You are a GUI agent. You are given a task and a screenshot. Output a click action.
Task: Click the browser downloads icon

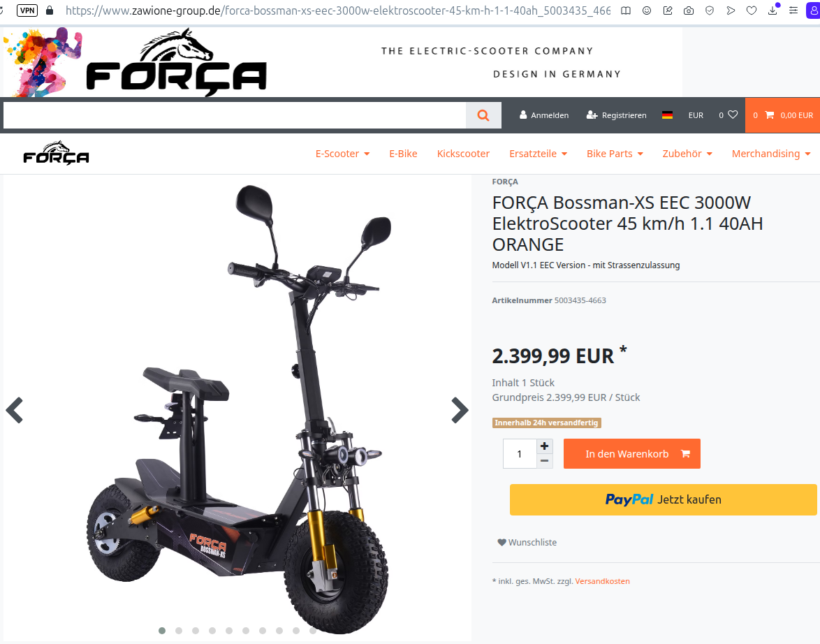click(x=773, y=10)
